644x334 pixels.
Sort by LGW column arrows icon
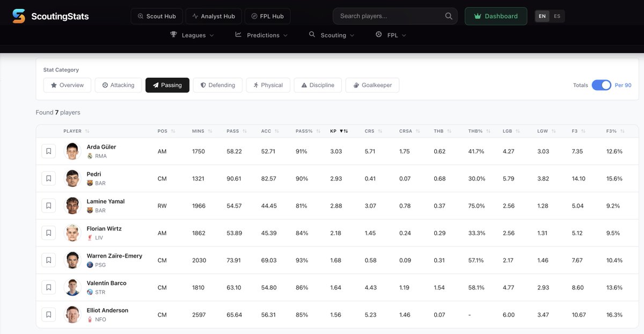coord(553,131)
